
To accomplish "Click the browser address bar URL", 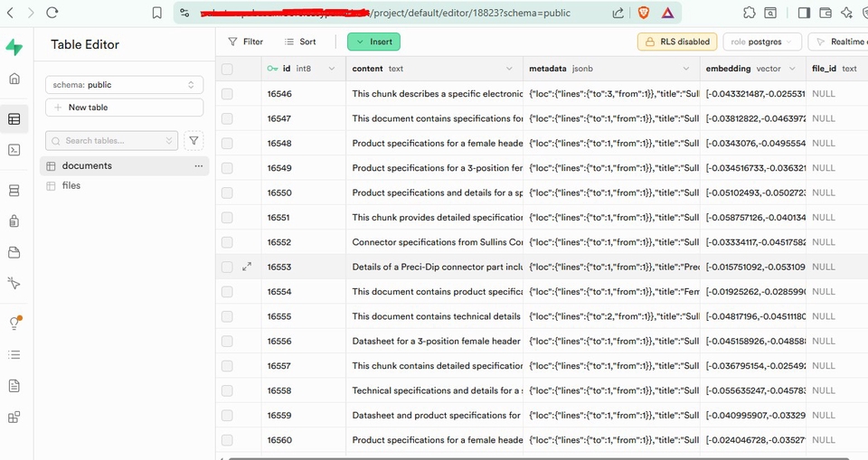I will pyautogui.click(x=385, y=13).
